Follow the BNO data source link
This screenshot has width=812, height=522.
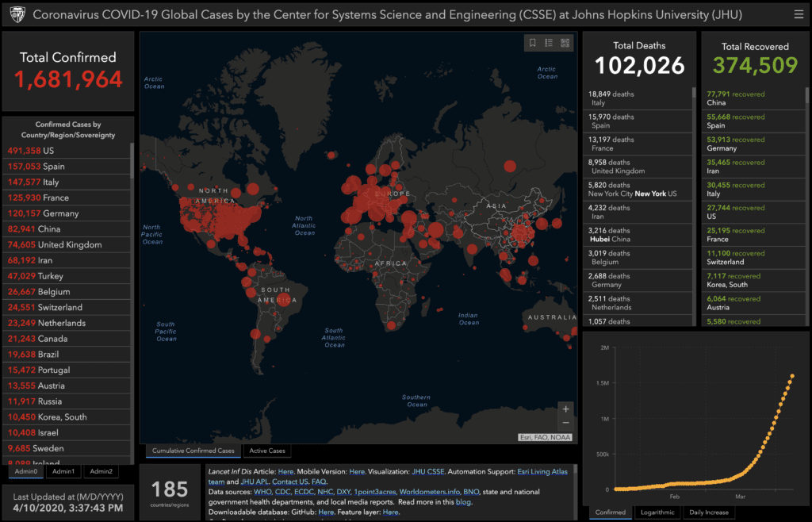[471, 492]
